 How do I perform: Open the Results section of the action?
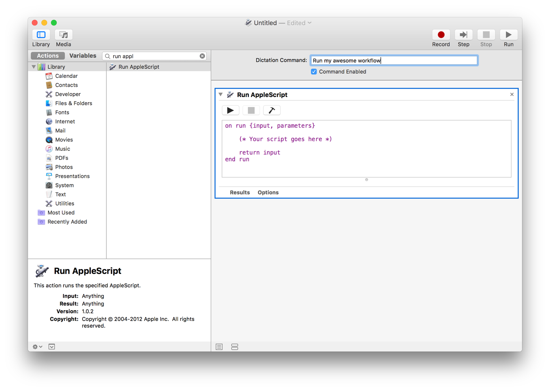tap(240, 193)
